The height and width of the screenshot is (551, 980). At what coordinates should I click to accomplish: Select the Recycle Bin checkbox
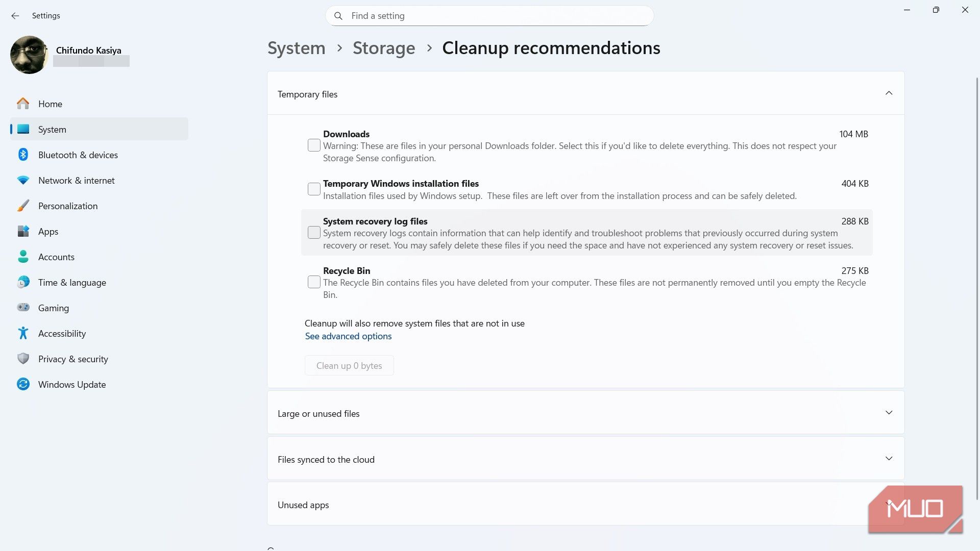click(x=314, y=282)
